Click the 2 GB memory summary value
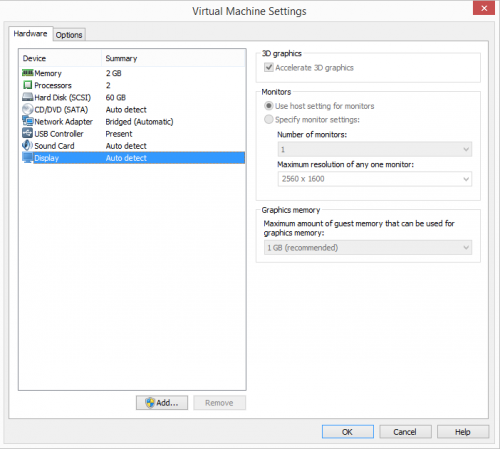The image size is (500, 449). point(114,73)
